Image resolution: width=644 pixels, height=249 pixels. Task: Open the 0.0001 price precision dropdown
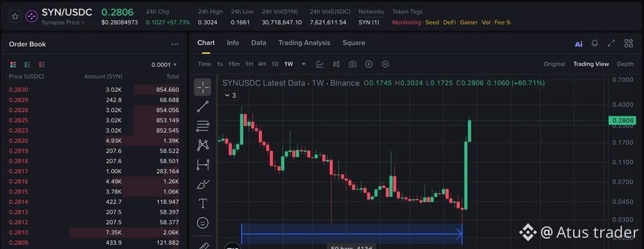164,65
